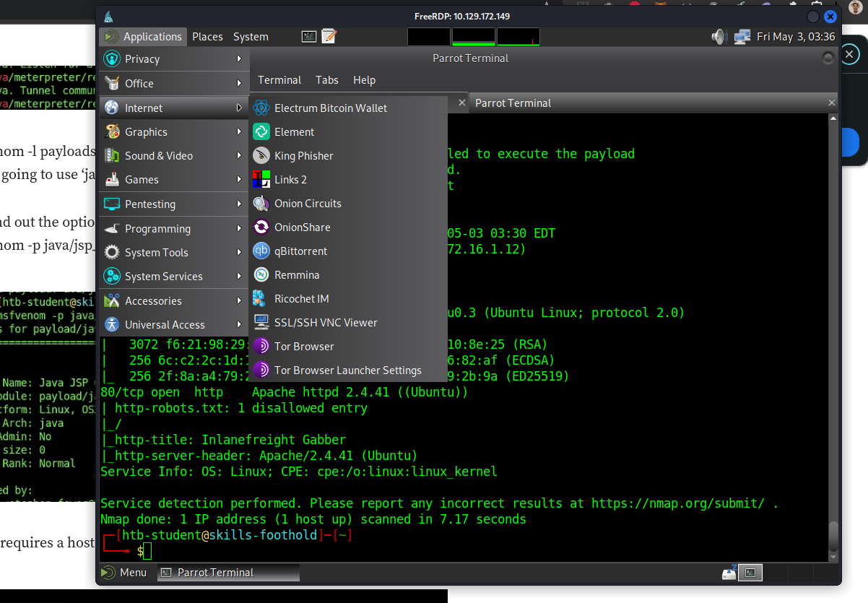Launch the Element chat application
Screen dimensions: 868x603
point(294,132)
